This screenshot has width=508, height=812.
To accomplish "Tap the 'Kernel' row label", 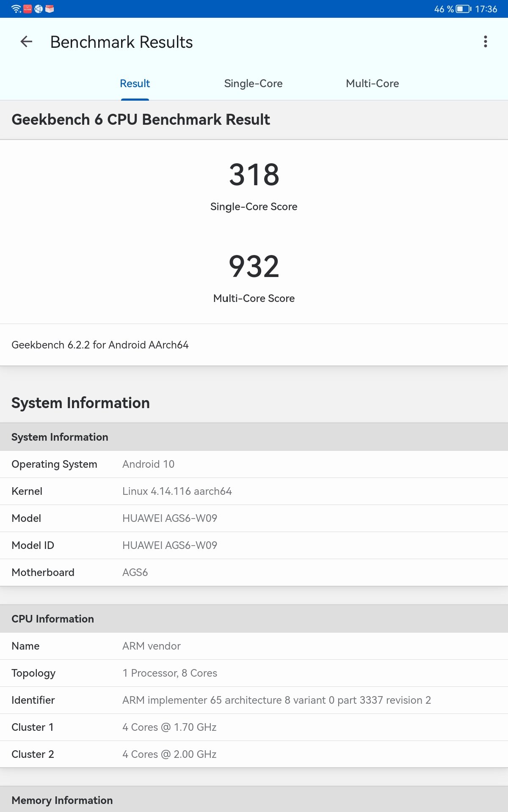I will 27,491.
